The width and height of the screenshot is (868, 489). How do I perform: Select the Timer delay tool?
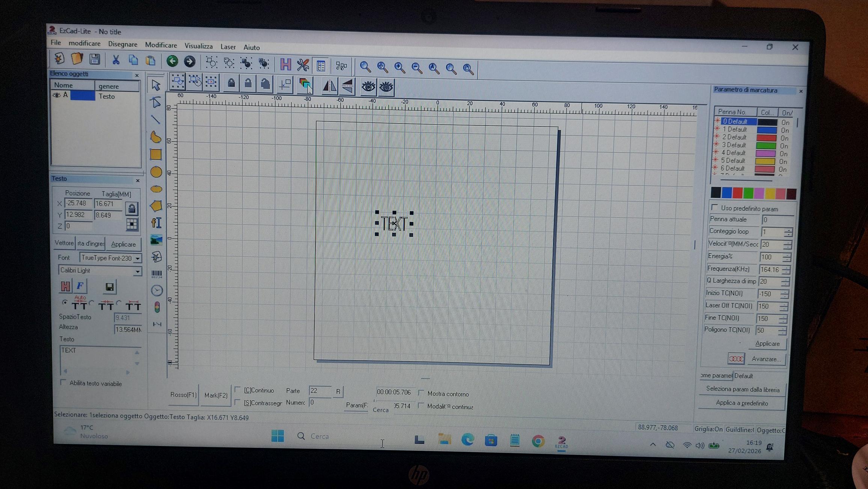pyautogui.click(x=157, y=290)
